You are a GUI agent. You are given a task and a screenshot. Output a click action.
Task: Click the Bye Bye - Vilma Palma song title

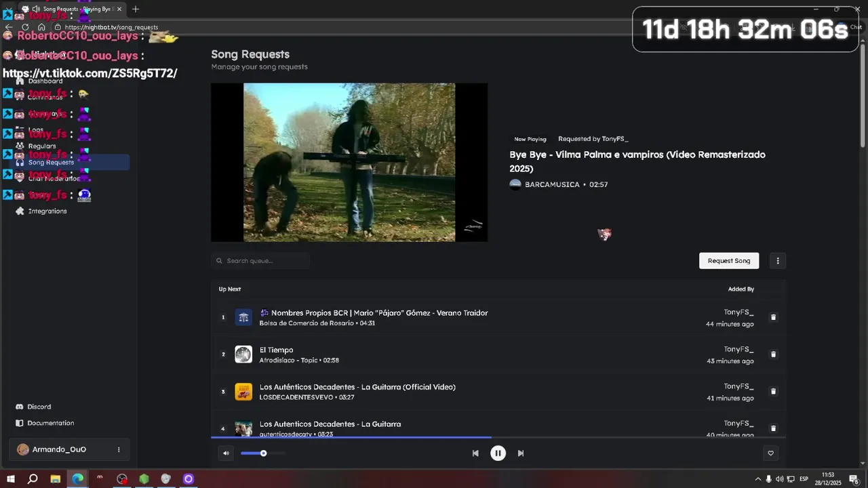tap(637, 161)
